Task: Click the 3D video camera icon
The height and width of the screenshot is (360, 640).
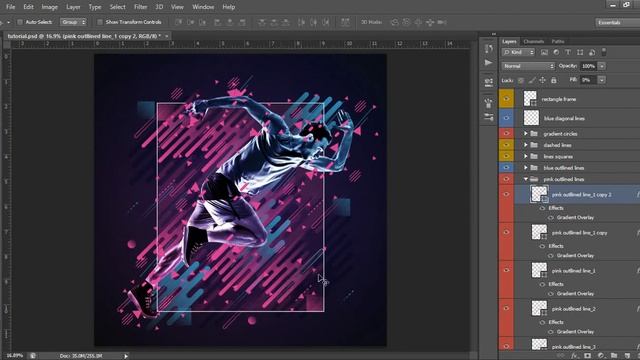Action: [x=442, y=22]
